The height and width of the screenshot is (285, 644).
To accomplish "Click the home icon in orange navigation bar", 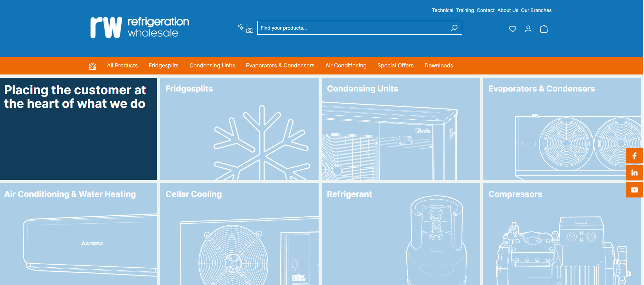I will [x=92, y=66].
